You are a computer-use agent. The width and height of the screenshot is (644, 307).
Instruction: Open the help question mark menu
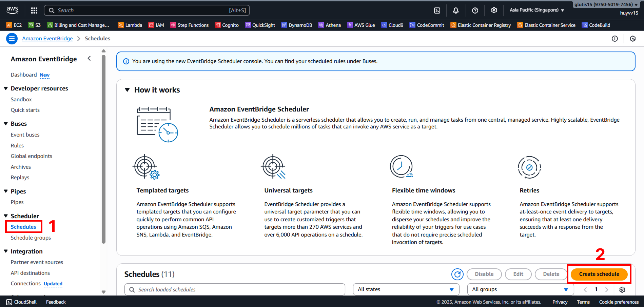[x=475, y=11]
